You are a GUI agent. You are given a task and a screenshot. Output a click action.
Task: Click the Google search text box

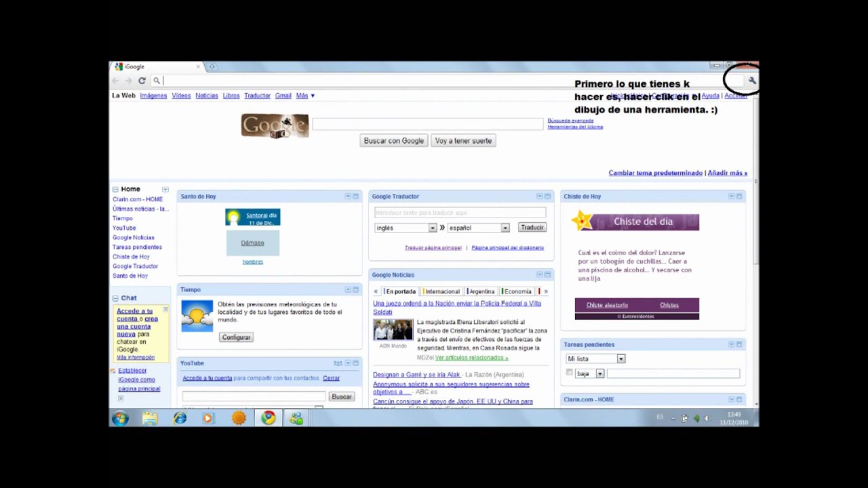tap(427, 123)
